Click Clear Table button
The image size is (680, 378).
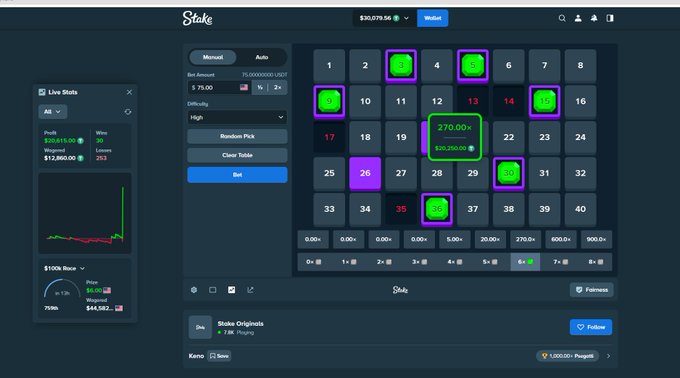pos(237,155)
